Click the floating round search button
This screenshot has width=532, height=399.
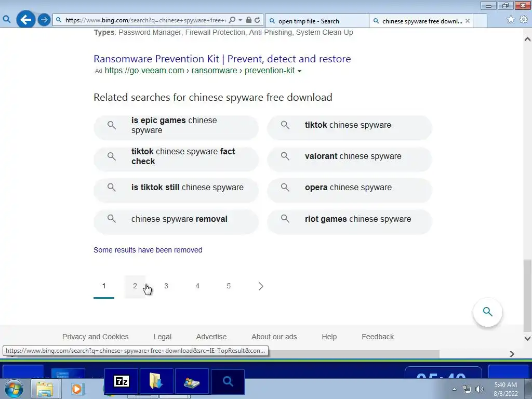[x=487, y=312]
